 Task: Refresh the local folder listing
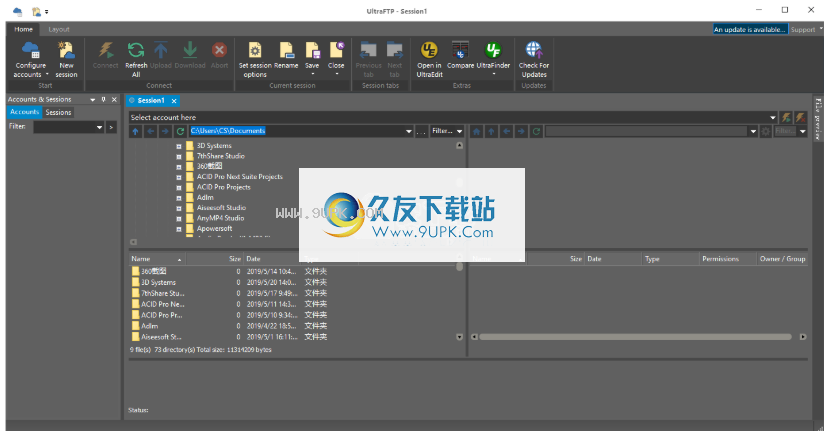coord(180,131)
